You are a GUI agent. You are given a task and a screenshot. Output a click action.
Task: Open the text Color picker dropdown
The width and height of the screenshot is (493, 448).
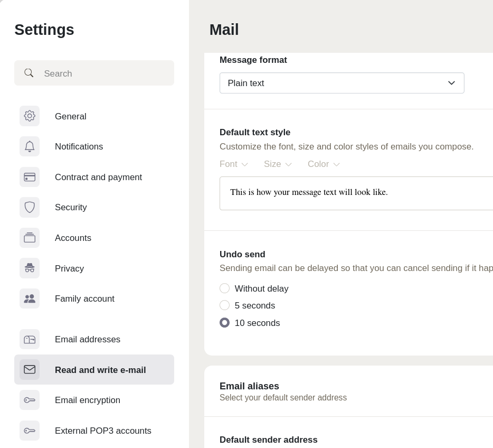[x=324, y=164]
